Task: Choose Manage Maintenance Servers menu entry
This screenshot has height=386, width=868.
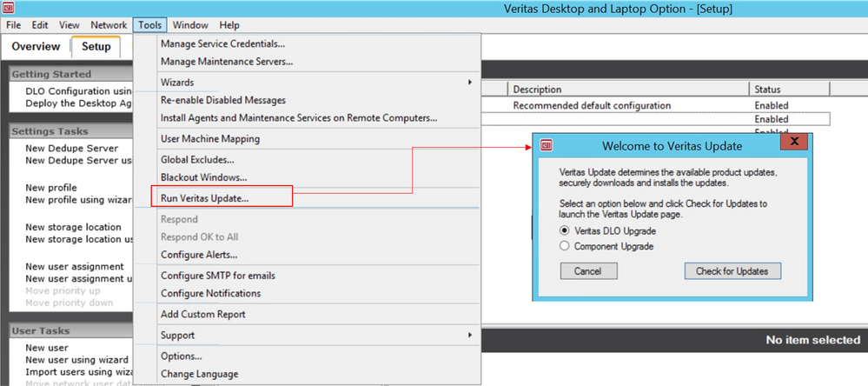Action: 227,62
